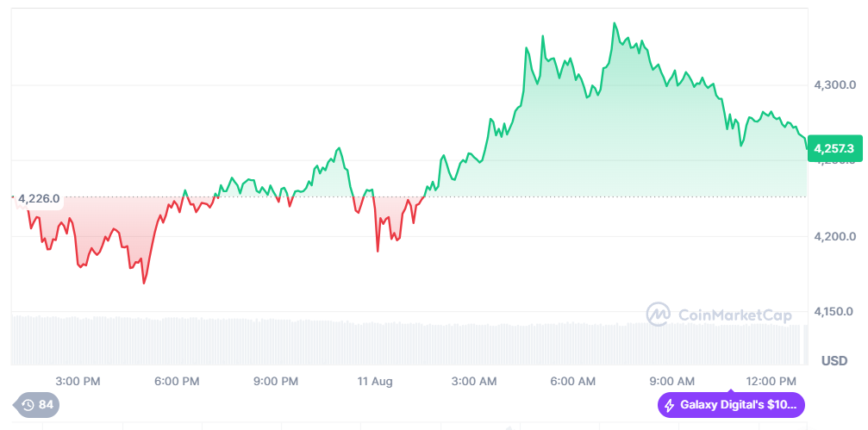Select the 9:00 PM time axis marker
Viewport: 868px width, 430px height.
click(x=276, y=381)
